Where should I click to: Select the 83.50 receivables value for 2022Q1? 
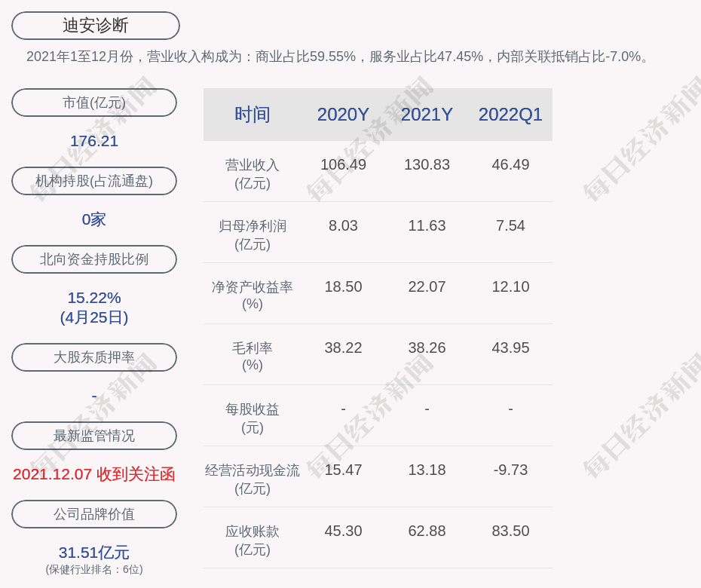(510, 531)
